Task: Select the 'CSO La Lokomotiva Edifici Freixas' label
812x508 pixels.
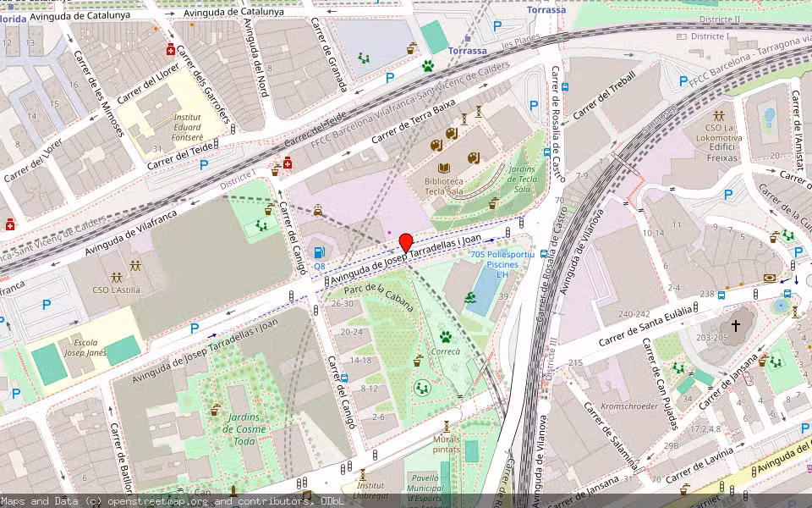Action: [719, 142]
